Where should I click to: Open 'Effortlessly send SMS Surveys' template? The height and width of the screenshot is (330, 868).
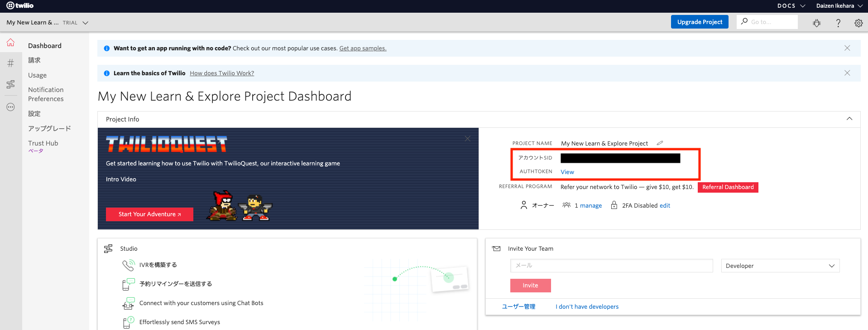click(180, 322)
